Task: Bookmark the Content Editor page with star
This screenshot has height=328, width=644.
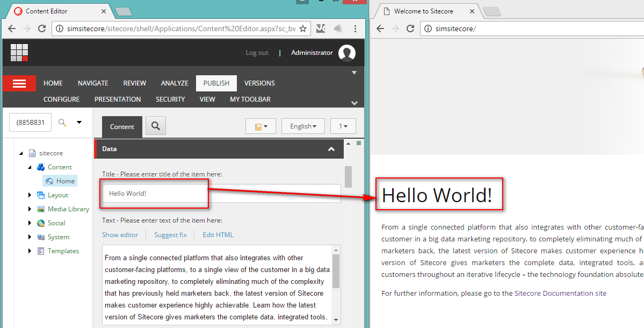Action: (x=303, y=28)
